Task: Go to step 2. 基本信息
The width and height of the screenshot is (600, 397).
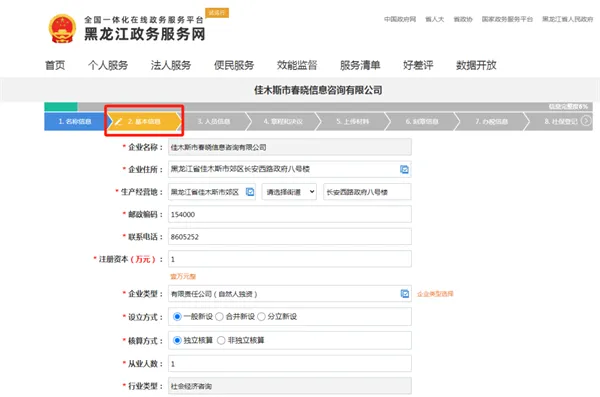Action: point(144,121)
